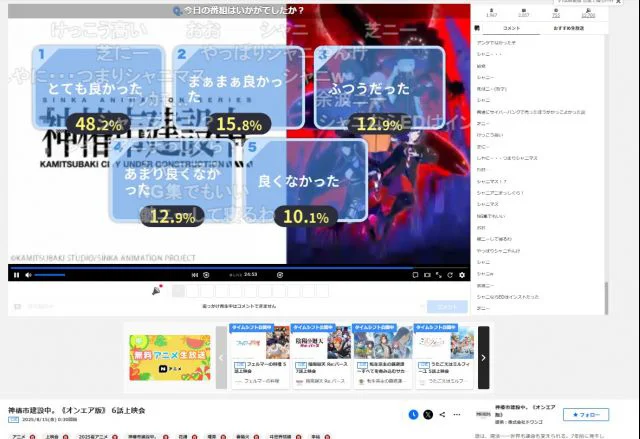Collapse comment panel with side icon
This screenshot has height=439, width=640.
tap(477, 28)
